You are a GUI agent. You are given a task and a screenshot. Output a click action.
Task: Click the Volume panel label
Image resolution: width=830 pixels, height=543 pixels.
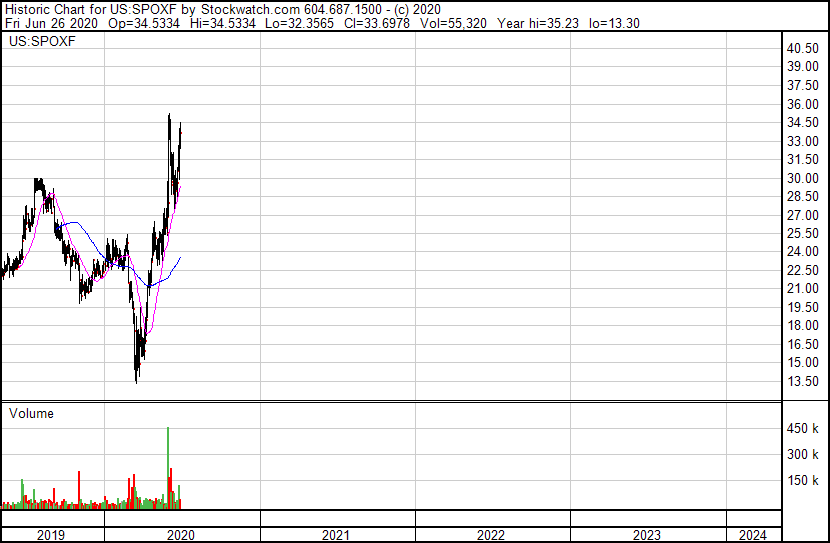31,413
